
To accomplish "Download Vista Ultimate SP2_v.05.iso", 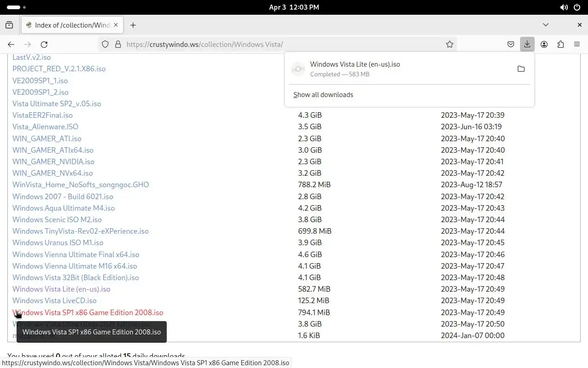I will point(57,103).
